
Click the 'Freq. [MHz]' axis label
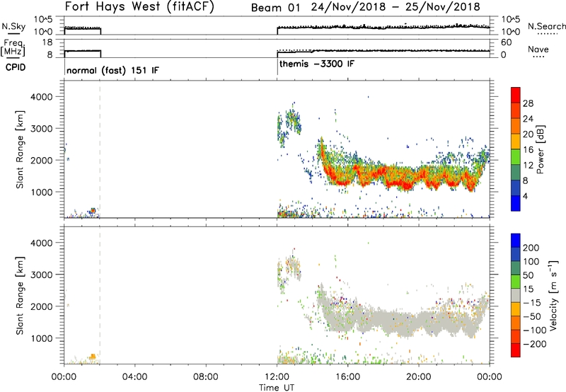(x=14, y=48)
